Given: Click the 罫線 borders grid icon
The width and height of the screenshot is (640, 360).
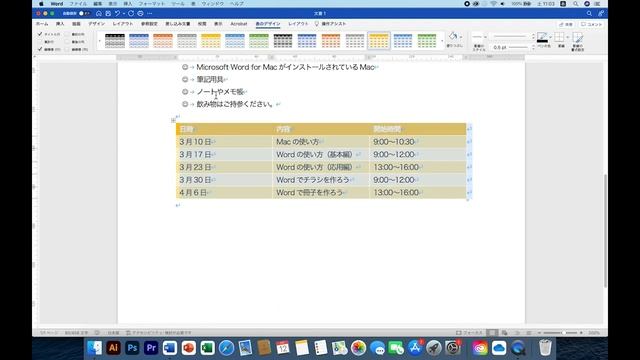Looking at the screenshot, I should [559, 37].
